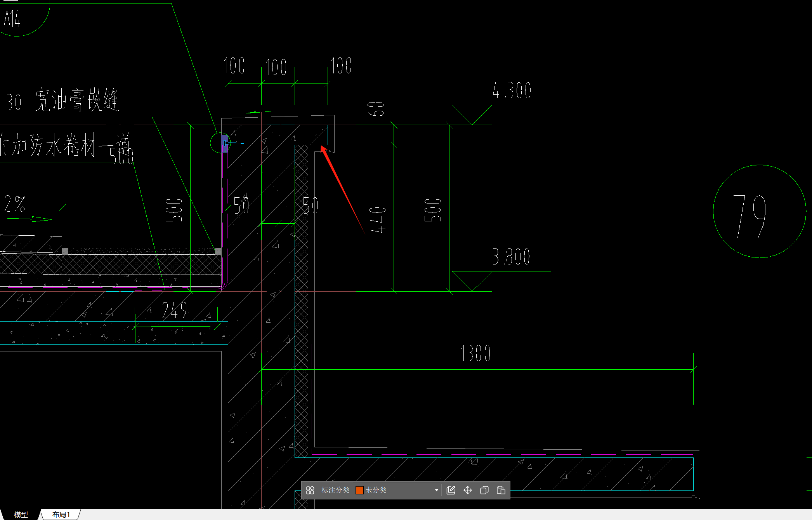Click the number 79 in the circle

pyautogui.click(x=750, y=216)
